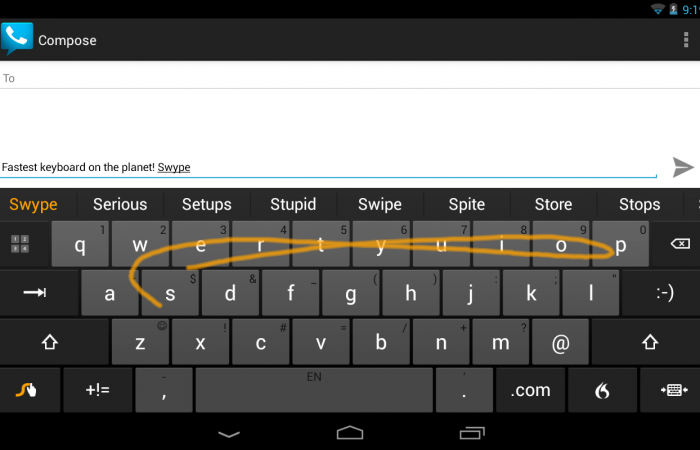This screenshot has height=450, width=700.
Task: Choose the 'Swipe' word suggestion
Action: [x=380, y=204]
